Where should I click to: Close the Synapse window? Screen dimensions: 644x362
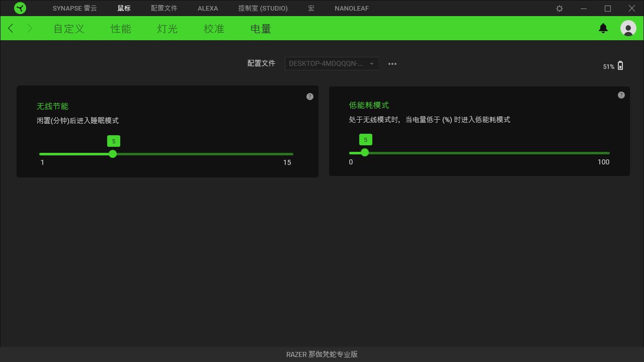632,9
